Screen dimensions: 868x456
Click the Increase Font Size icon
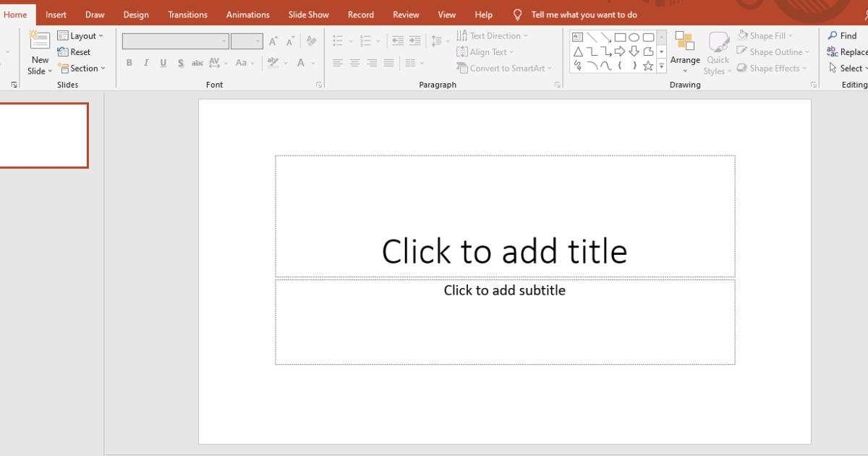[273, 41]
